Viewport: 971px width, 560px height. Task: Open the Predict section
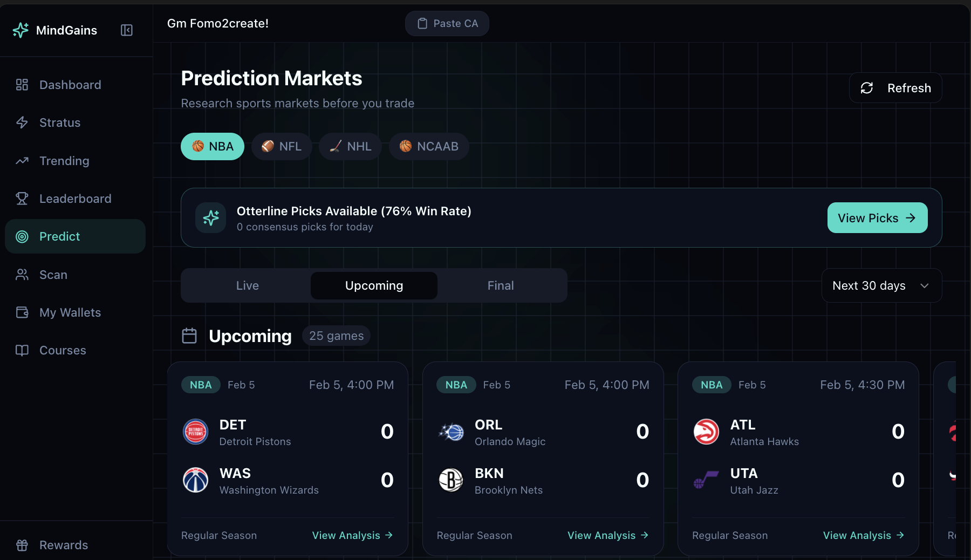coord(59,236)
